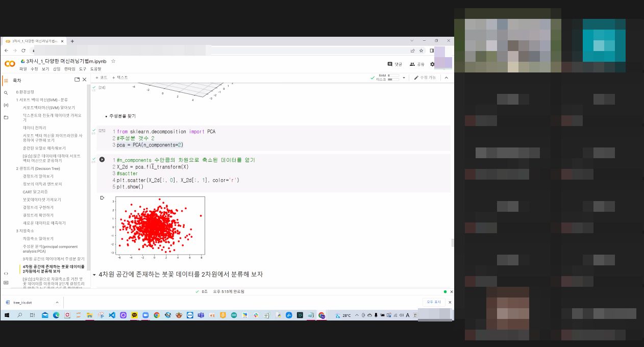Go back in browser

click(x=6, y=51)
